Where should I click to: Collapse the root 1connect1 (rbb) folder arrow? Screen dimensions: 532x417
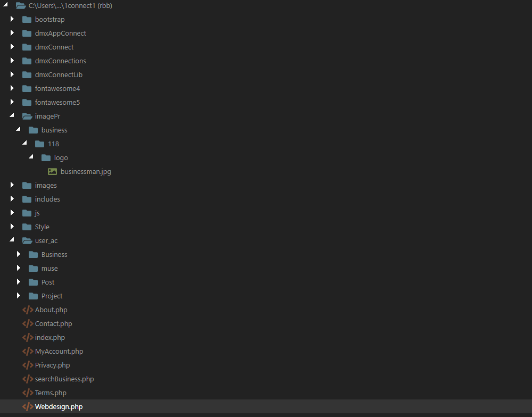click(5, 5)
